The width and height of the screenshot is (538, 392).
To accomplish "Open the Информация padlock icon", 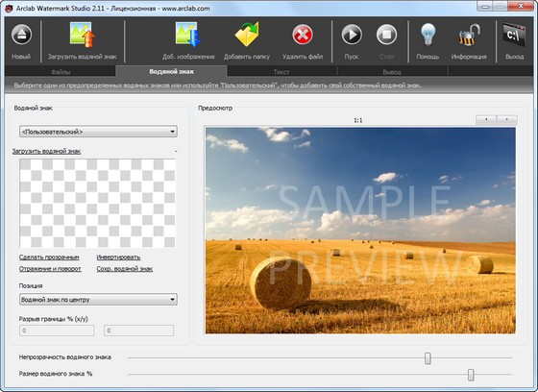I will point(469,35).
